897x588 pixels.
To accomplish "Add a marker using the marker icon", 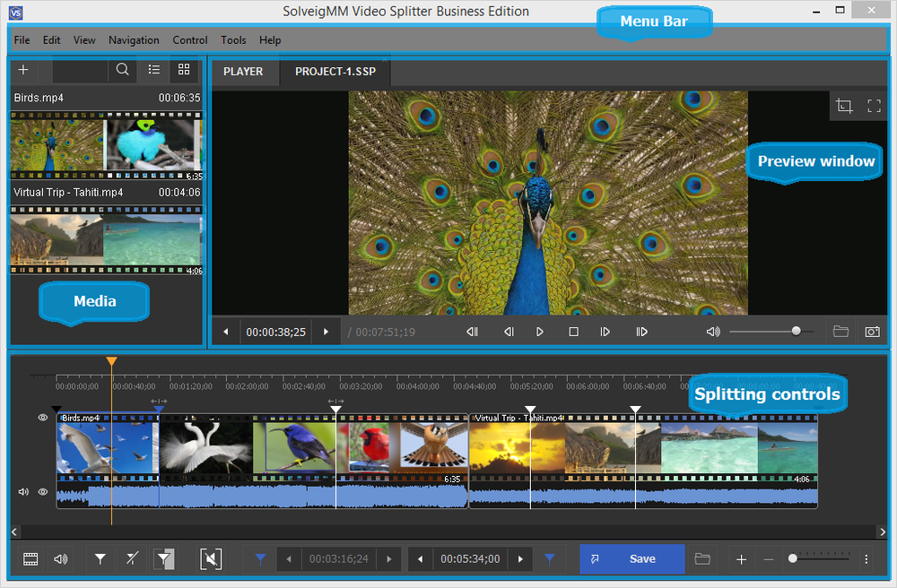I will (x=100, y=559).
